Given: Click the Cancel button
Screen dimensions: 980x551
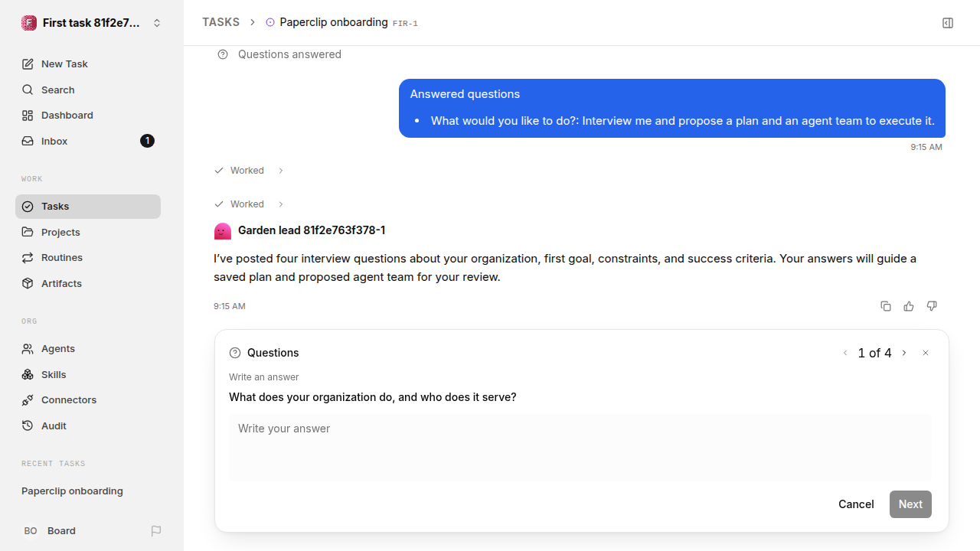Looking at the screenshot, I should (856, 504).
